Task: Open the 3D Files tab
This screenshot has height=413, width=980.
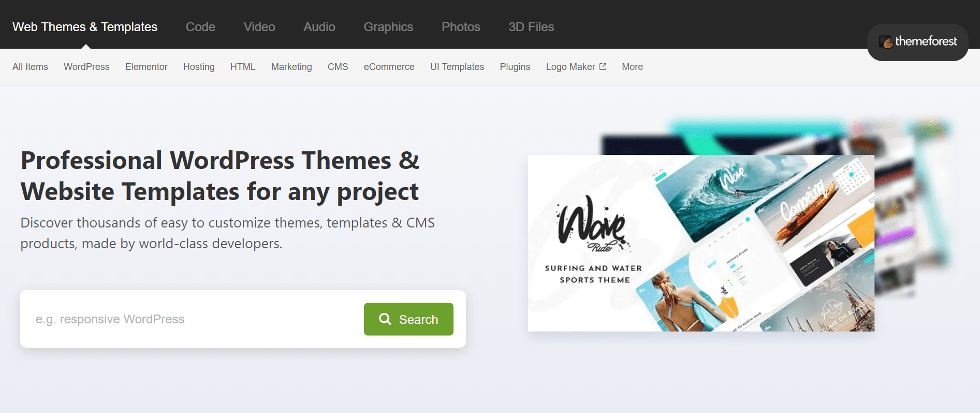Action: [x=531, y=27]
